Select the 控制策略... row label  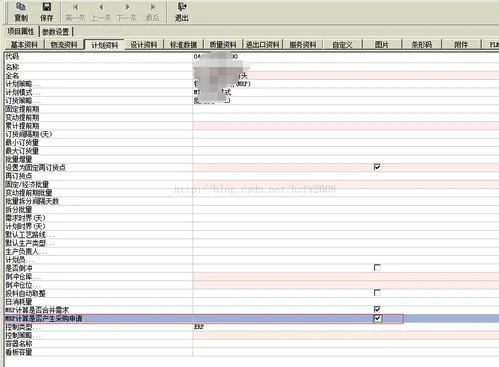point(23,335)
